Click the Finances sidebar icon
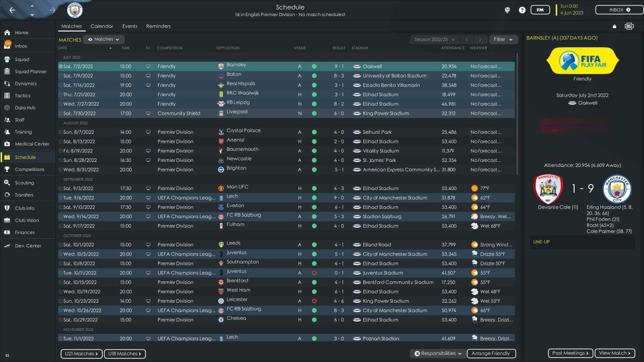644x362 pixels. (x=7, y=232)
